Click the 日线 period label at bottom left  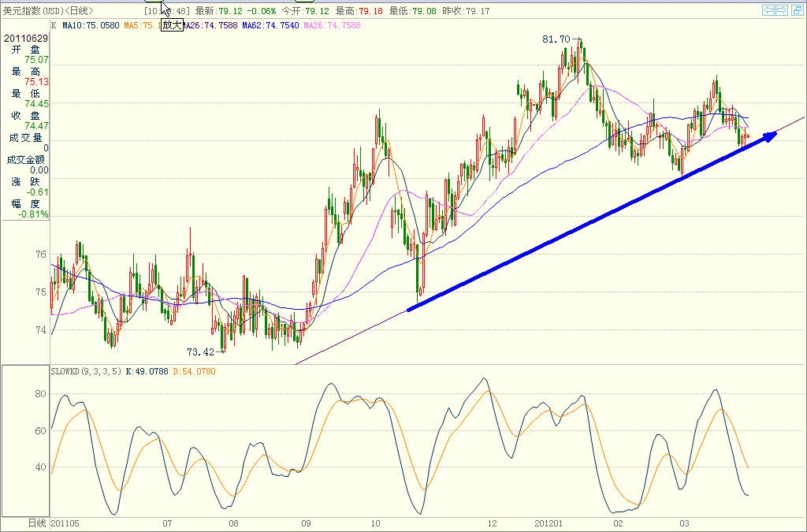36,523
